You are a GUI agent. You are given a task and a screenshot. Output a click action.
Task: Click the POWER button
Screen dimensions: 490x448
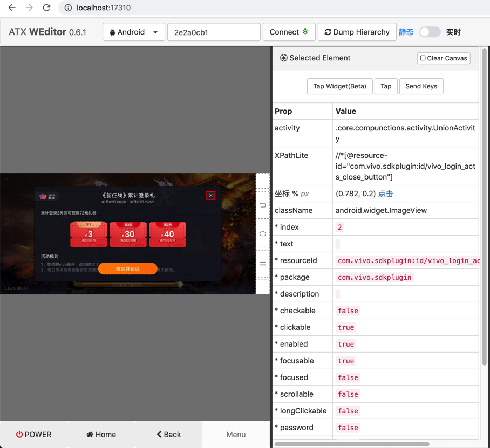[34, 435]
